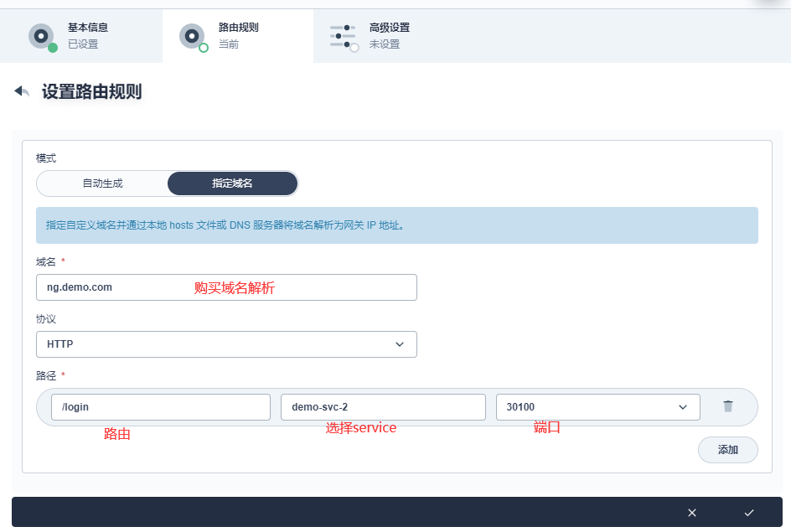Cancel using the X icon in bottom bar
This screenshot has width=791, height=532.
coord(692,513)
